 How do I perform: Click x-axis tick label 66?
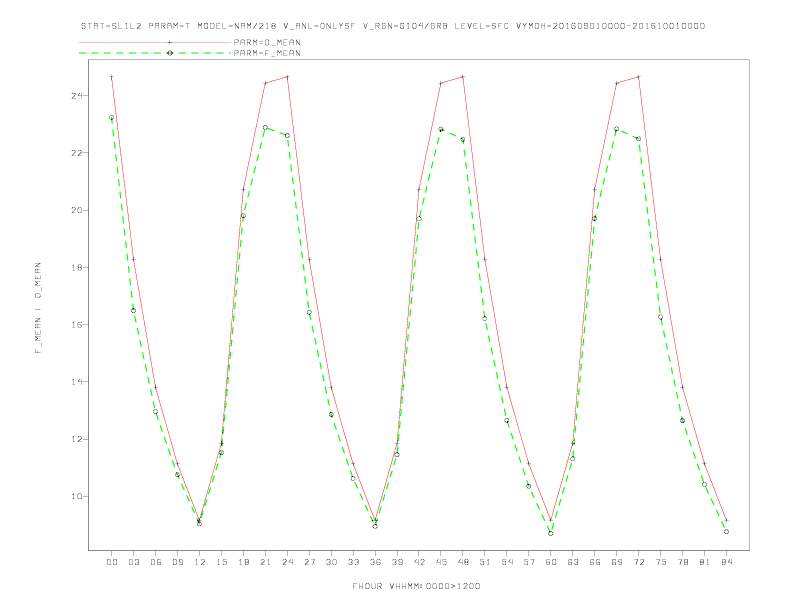(595, 562)
